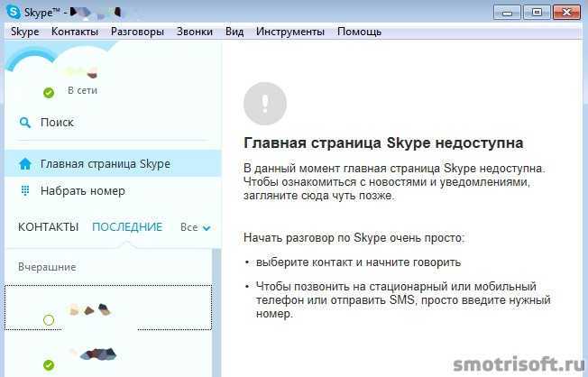Click the Skype logo in title bar
This screenshot has height=377, width=588.
[14, 12]
